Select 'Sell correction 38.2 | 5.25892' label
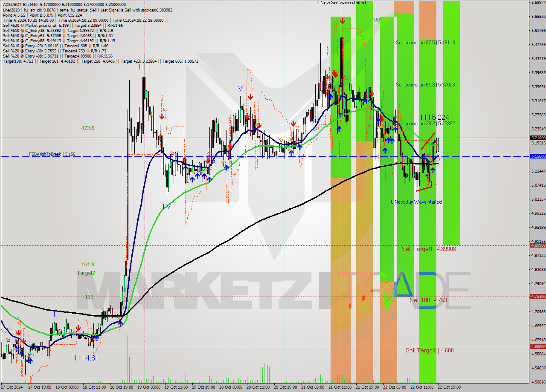Viewport: 546px width, 392px height. [425, 124]
